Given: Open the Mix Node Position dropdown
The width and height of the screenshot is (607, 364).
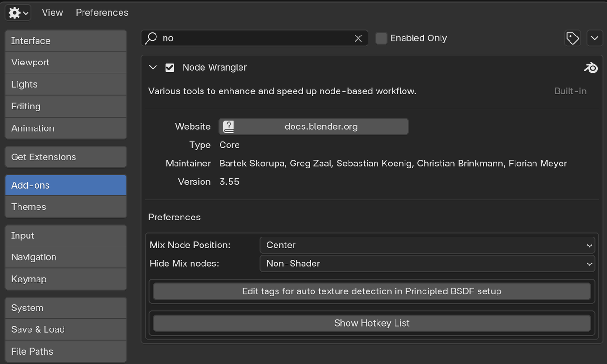Looking at the screenshot, I should tap(427, 245).
